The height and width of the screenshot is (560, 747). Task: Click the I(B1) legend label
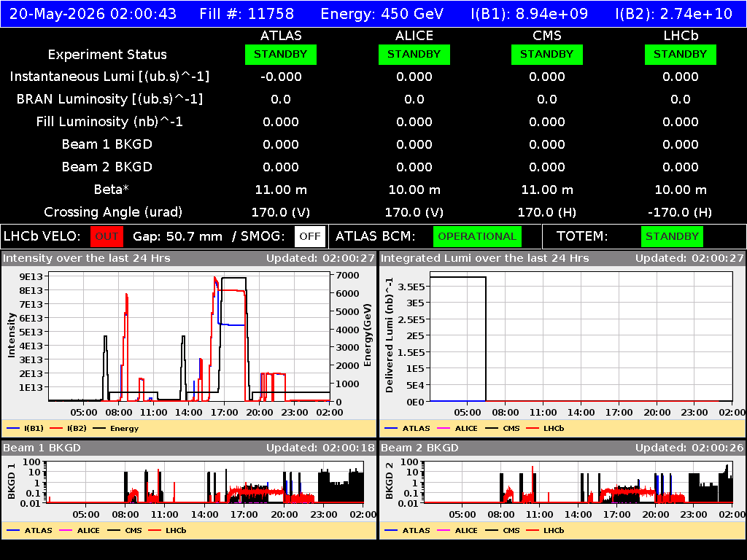coord(34,428)
